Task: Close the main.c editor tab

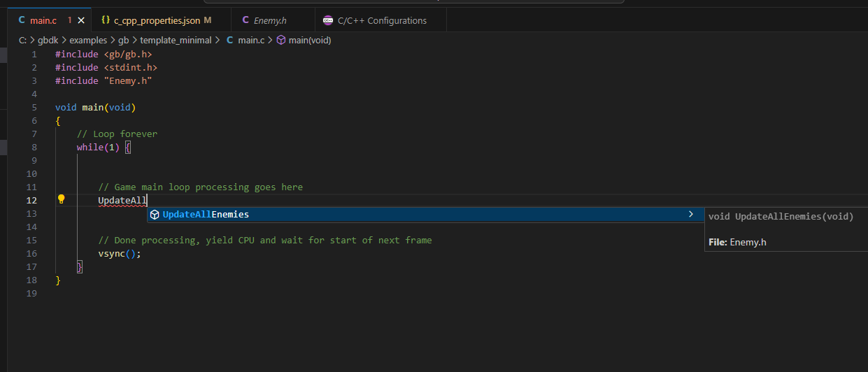Action: click(x=80, y=20)
